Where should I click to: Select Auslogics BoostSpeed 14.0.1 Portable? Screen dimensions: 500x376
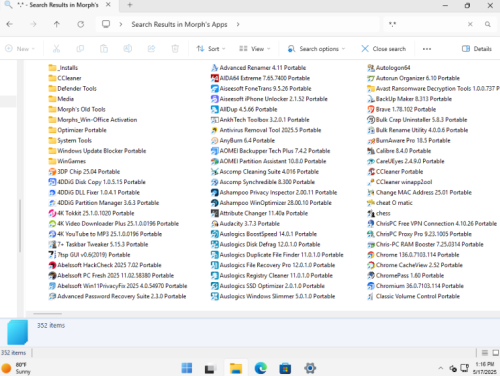[x=264, y=234]
